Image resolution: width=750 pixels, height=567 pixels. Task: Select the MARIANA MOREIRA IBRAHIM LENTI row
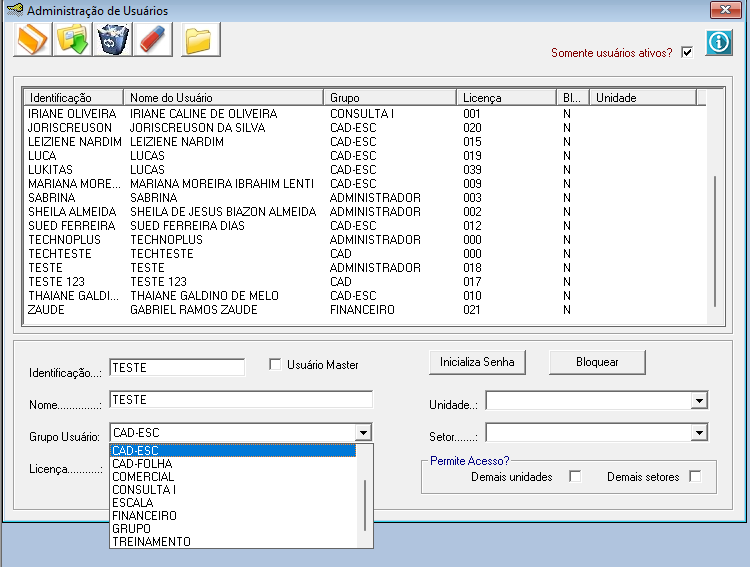(x=365, y=184)
